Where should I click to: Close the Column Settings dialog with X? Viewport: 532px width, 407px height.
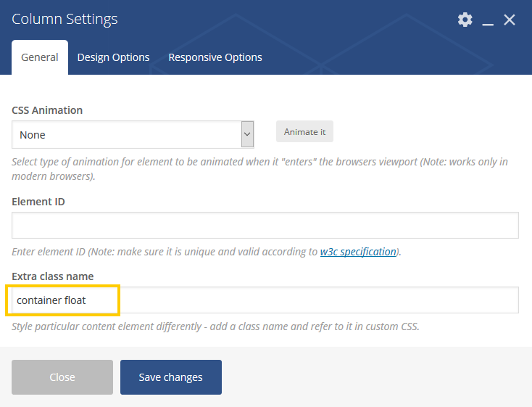(x=510, y=20)
